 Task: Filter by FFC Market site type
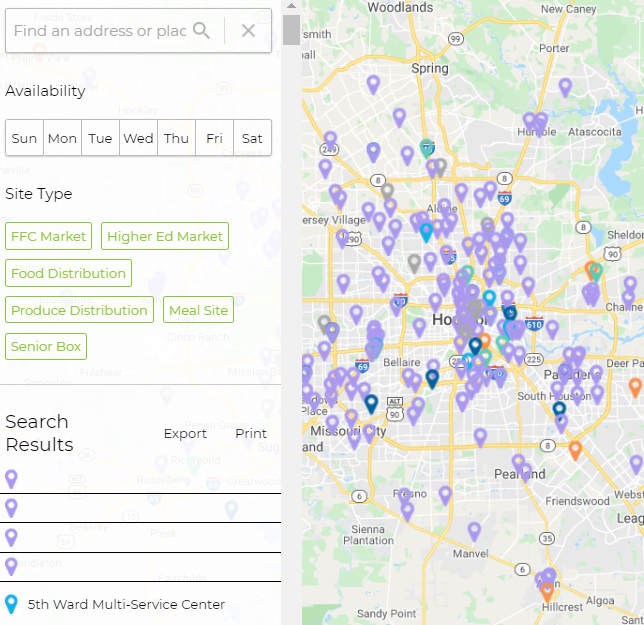(x=48, y=236)
